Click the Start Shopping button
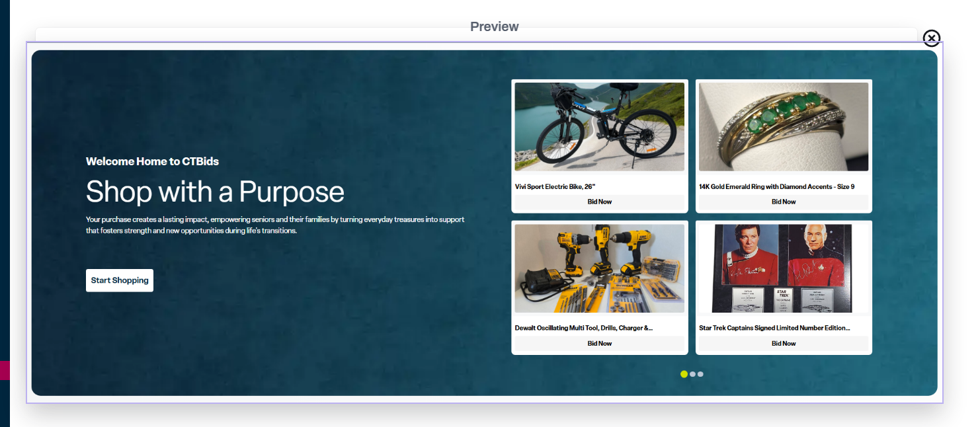Screen dimensions: 980x427 pyautogui.click(x=120, y=280)
